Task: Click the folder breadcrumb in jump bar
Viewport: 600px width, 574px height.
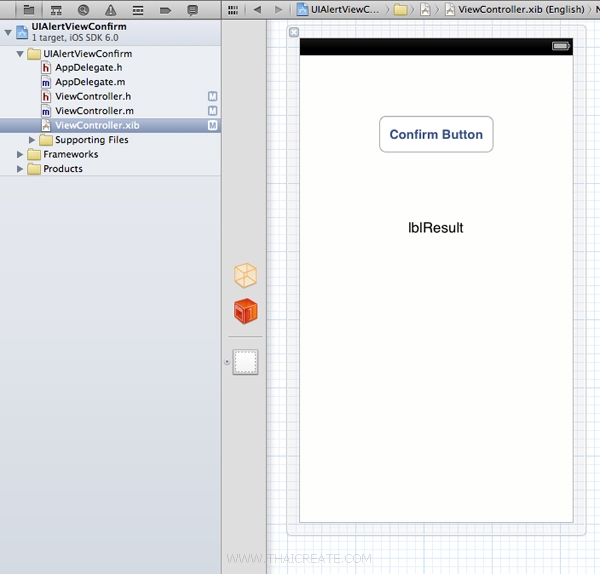Action: pyautogui.click(x=400, y=10)
